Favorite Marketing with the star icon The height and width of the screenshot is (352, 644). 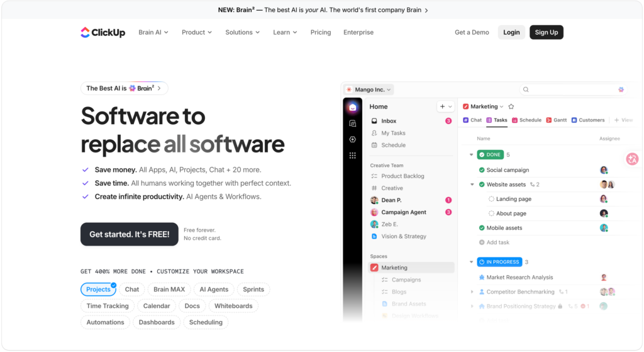[x=511, y=106]
